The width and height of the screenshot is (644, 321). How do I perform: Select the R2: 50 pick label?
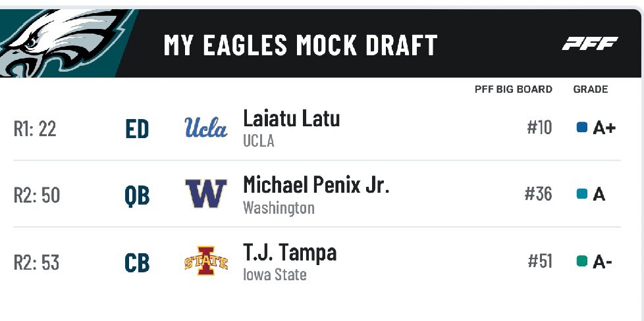point(36,195)
